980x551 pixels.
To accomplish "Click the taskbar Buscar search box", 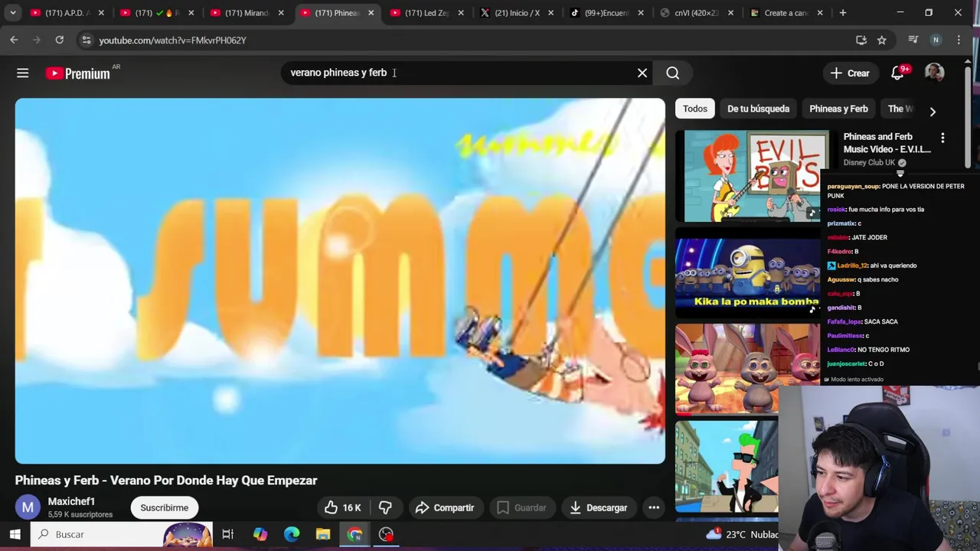I will point(121,534).
